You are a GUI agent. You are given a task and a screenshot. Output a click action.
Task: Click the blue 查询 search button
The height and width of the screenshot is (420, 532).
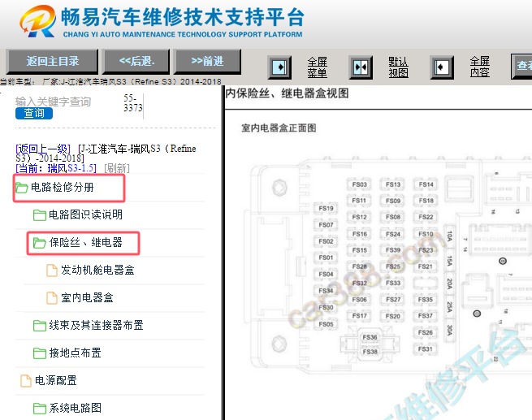pos(34,113)
